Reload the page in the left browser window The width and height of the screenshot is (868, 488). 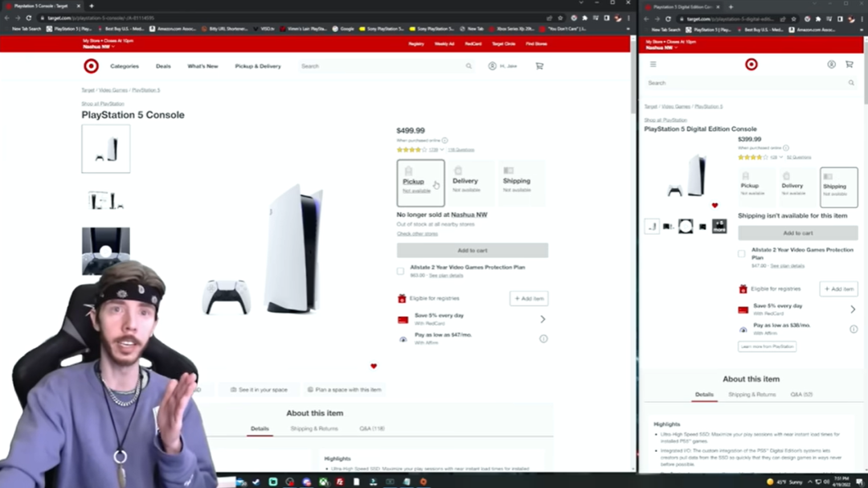(29, 18)
